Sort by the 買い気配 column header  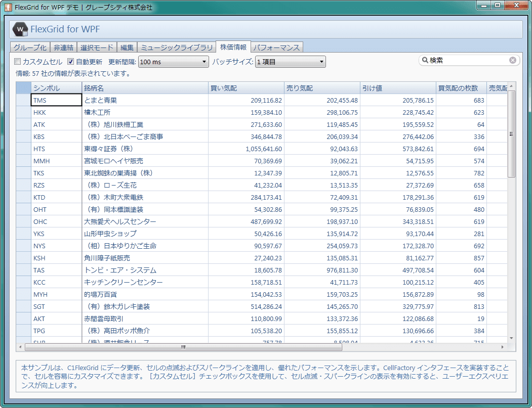pos(246,88)
